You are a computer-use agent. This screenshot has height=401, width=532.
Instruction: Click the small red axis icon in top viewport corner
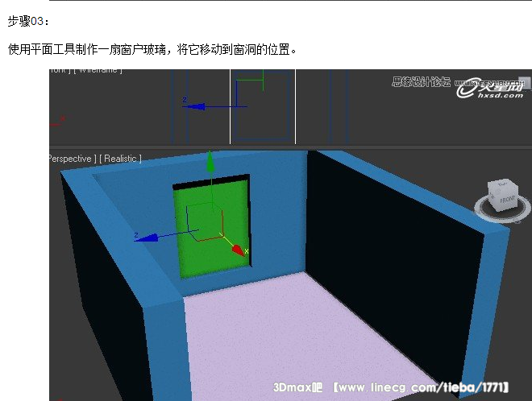pyautogui.click(x=57, y=123)
